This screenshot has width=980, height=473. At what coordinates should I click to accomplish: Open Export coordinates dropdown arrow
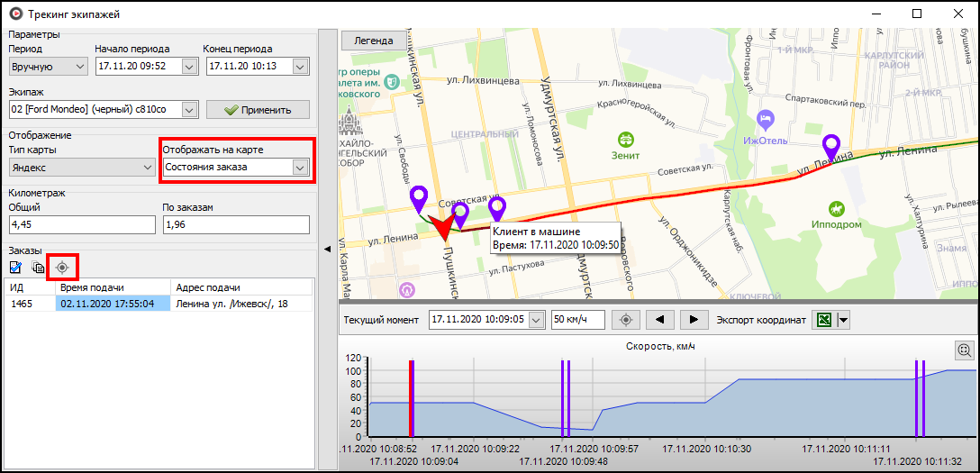(843, 320)
